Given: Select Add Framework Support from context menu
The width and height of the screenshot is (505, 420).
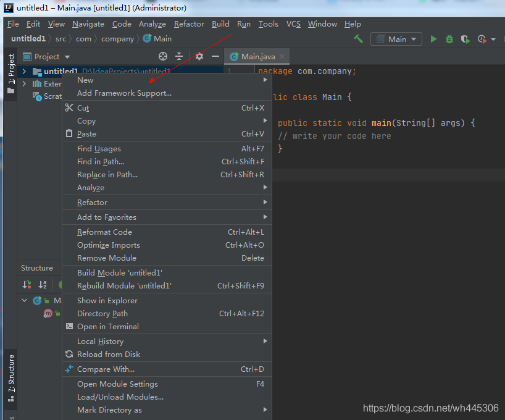Looking at the screenshot, I should pos(124,93).
